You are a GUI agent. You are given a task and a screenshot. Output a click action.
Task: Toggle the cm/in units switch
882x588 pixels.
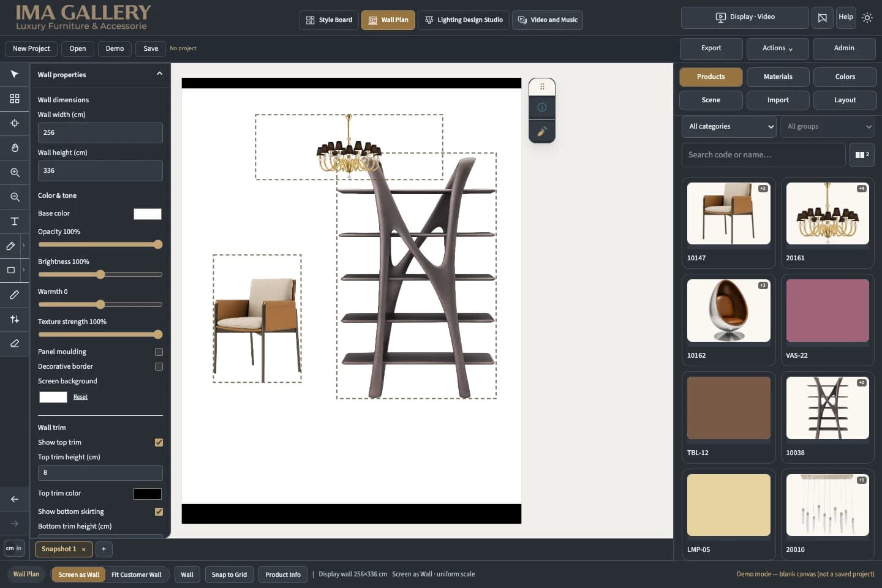[x=14, y=548]
